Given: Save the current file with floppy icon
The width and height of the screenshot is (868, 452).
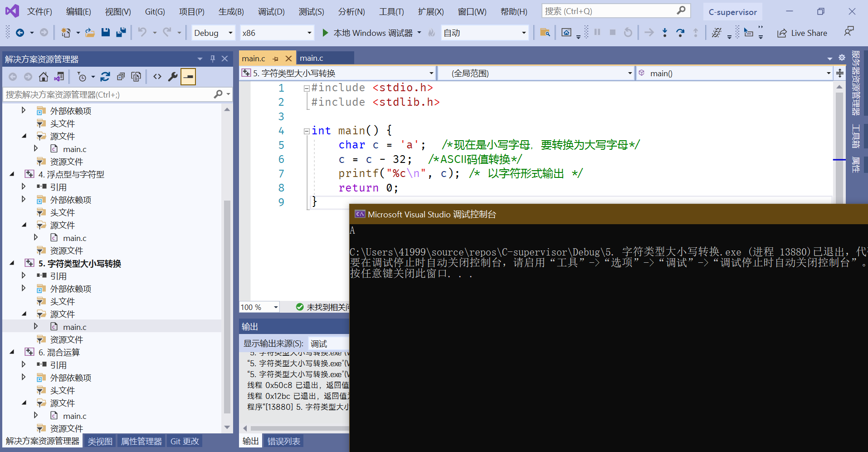Looking at the screenshot, I should pos(105,33).
